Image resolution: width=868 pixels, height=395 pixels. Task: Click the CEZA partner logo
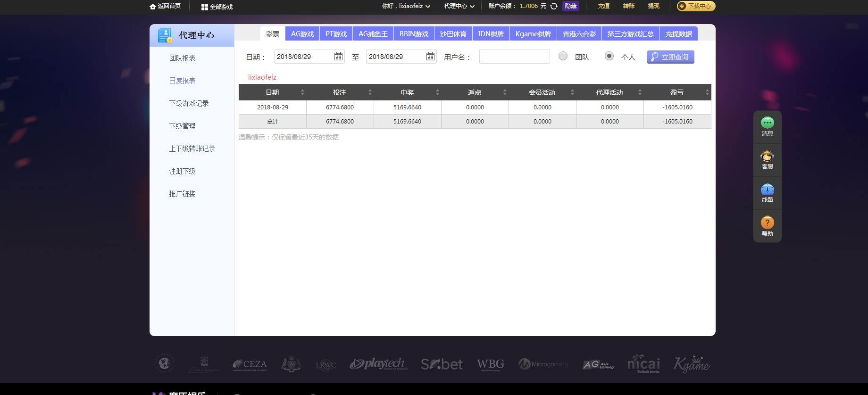click(x=250, y=364)
